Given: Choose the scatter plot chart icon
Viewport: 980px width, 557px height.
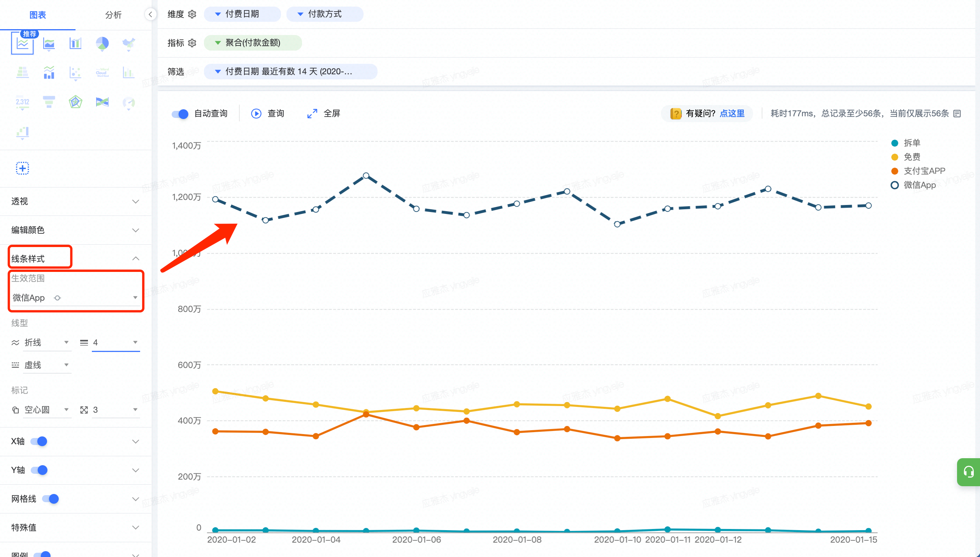Looking at the screenshot, I should pos(76,73).
